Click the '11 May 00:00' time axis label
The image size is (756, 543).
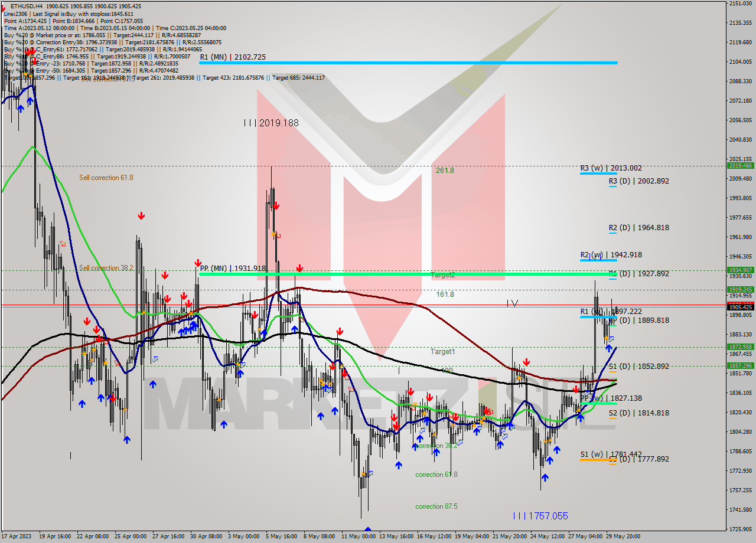pos(358,537)
